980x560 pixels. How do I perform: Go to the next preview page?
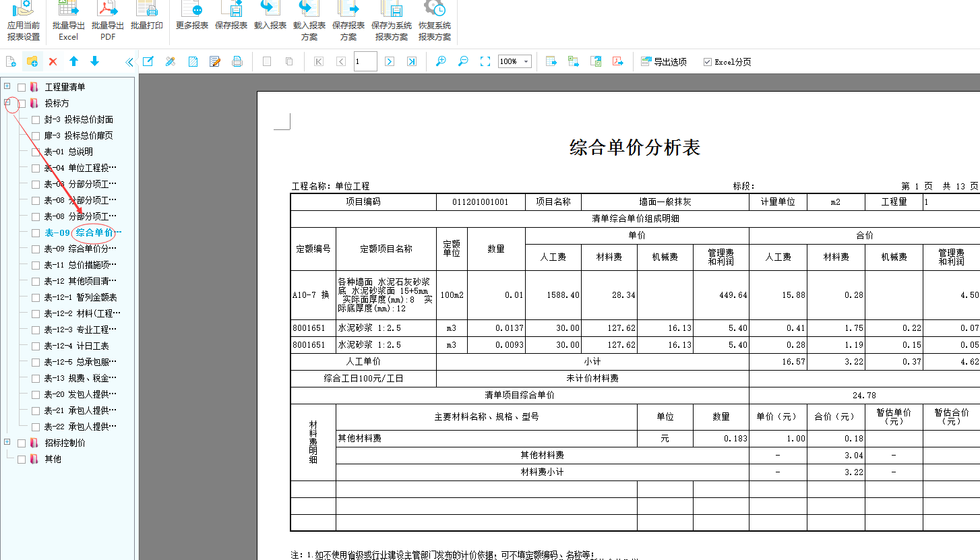pyautogui.click(x=389, y=61)
